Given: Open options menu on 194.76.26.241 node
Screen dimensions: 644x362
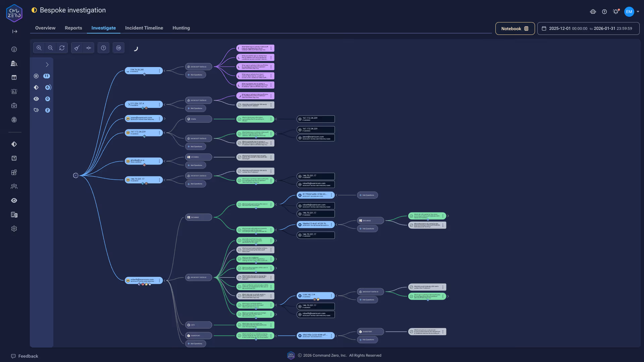Looking at the screenshot, I should [x=159, y=71].
